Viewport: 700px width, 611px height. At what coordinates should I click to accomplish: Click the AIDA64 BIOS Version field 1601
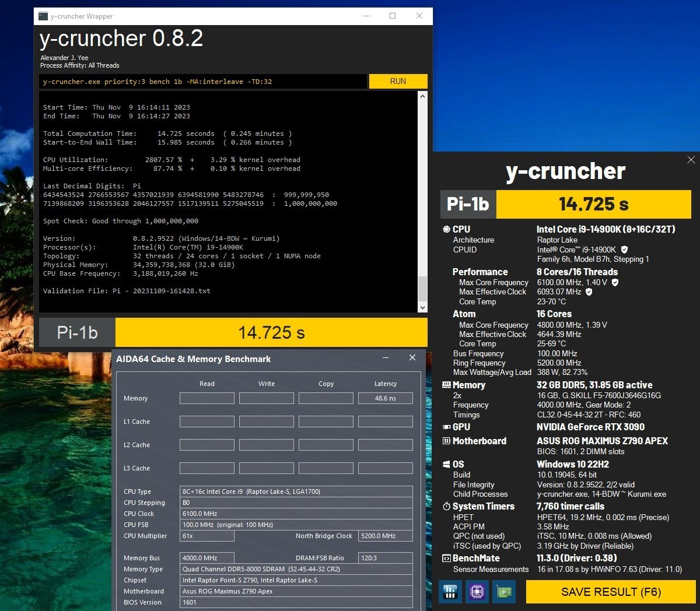coord(296,602)
